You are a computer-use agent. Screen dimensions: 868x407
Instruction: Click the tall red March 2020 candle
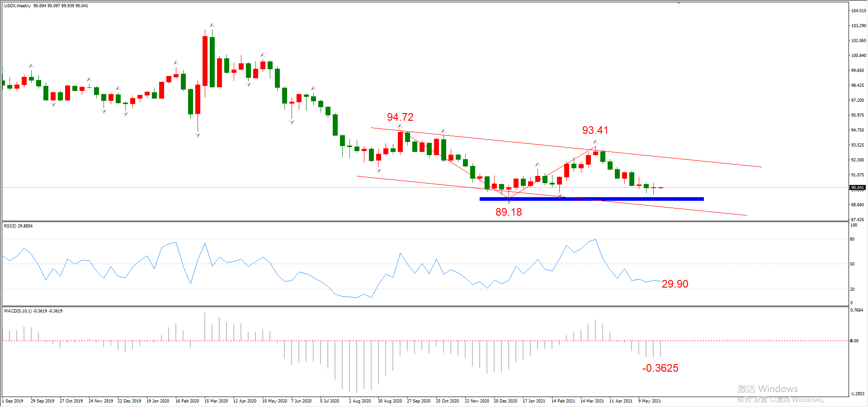click(x=205, y=61)
